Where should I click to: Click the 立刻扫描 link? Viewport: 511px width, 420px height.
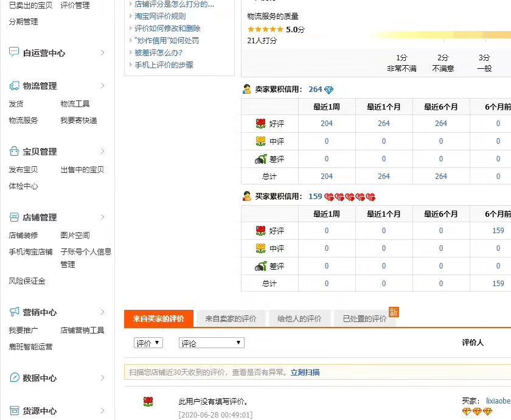(x=305, y=372)
